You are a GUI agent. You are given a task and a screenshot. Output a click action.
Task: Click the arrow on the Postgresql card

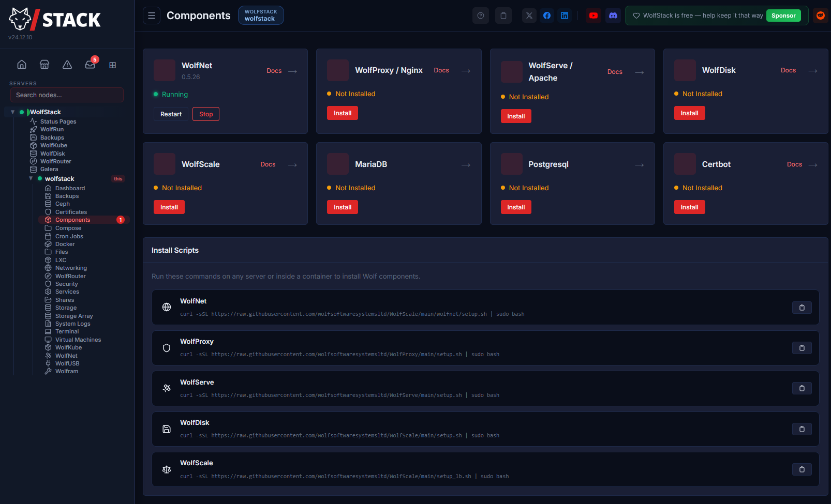pos(640,165)
